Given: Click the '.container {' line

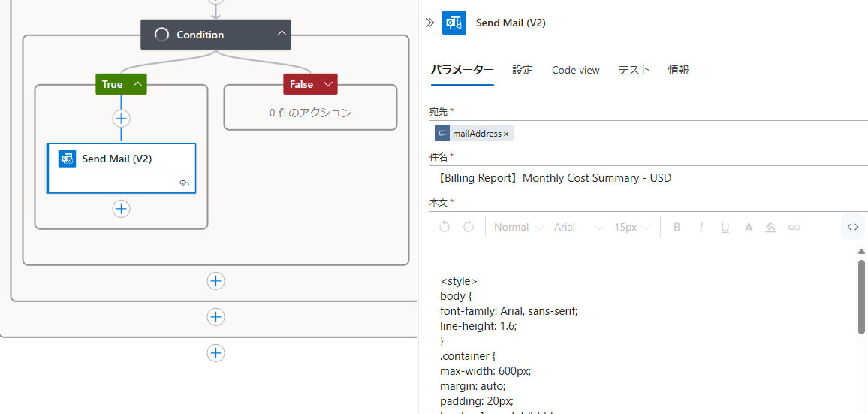Looking at the screenshot, I should [x=468, y=356].
